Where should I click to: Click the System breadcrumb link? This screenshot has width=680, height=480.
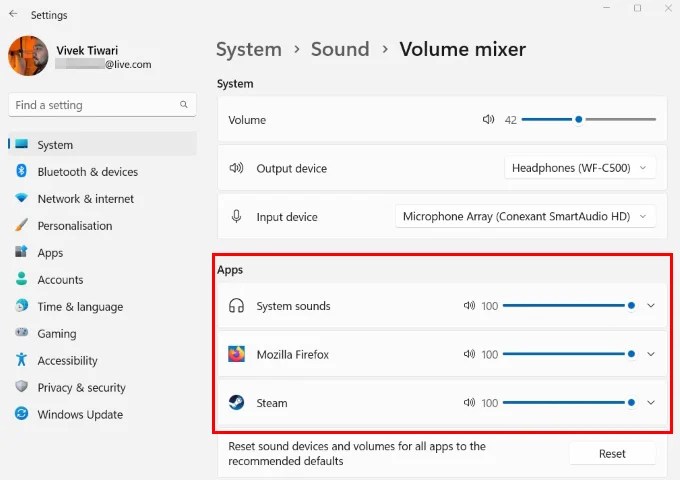click(249, 49)
